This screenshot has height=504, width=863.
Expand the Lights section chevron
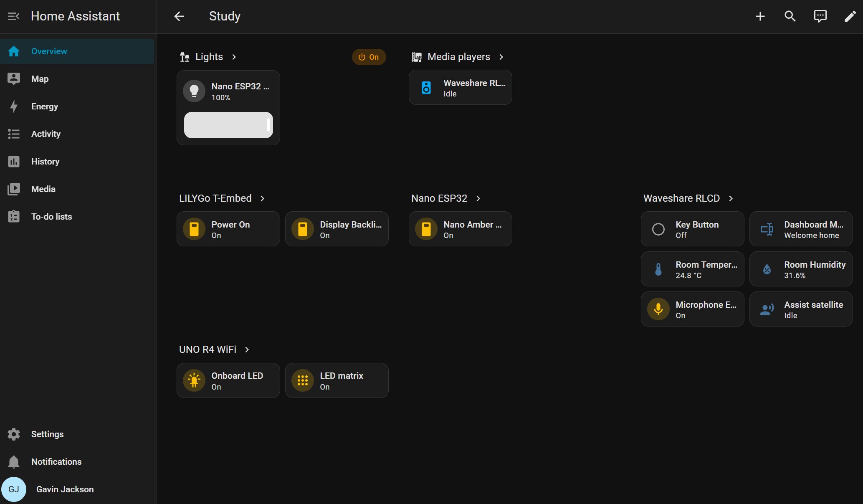pos(234,57)
